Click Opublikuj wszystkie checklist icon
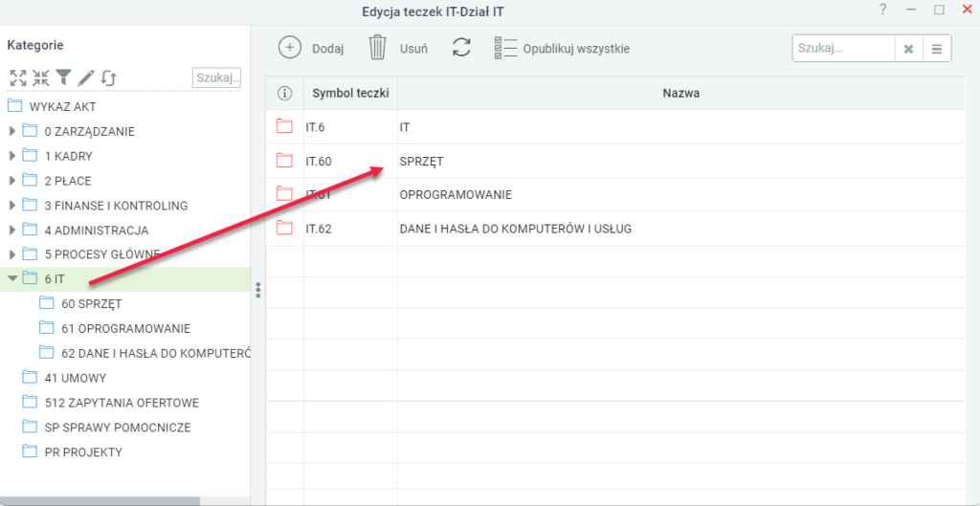Image resolution: width=980 pixels, height=506 pixels. (505, 48)
